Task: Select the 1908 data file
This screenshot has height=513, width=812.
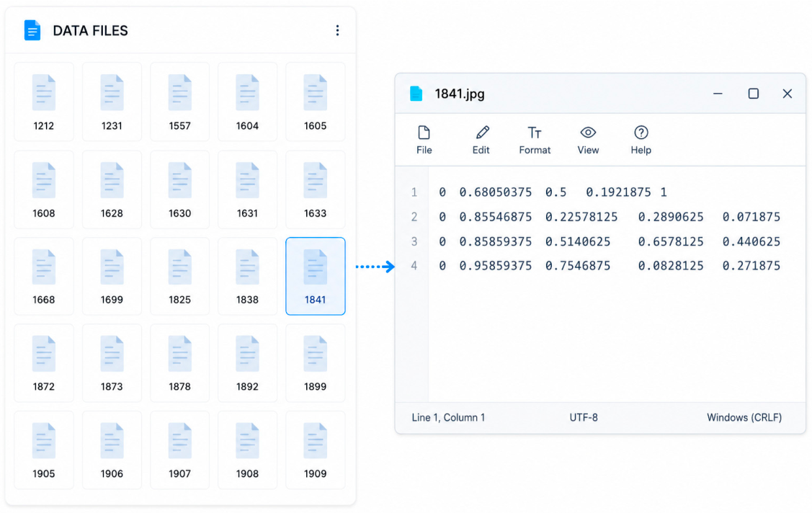Action: click(248, 450)
